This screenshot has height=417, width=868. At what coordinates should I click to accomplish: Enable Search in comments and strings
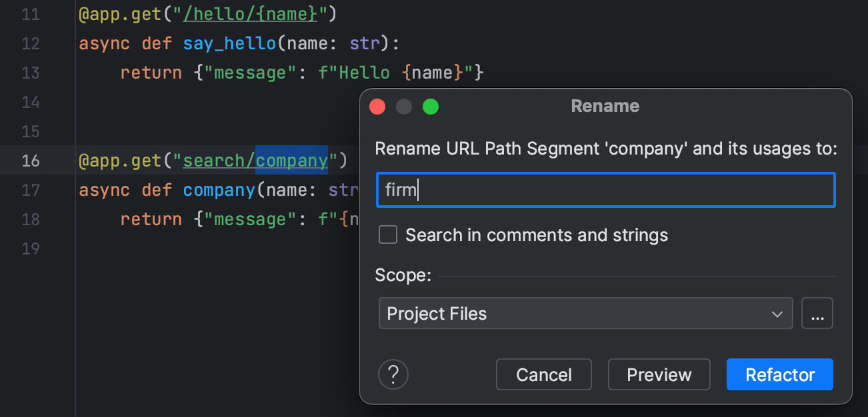[388, 235]
